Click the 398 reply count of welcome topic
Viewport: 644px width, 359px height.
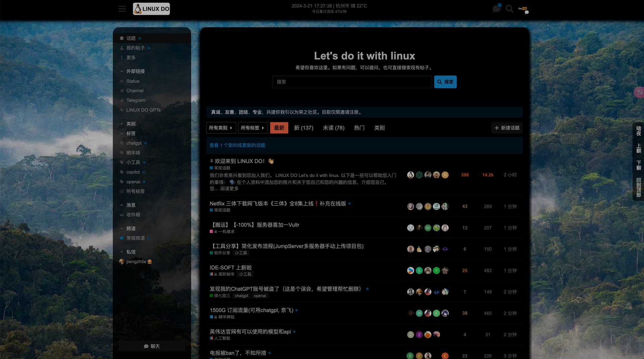465,175
